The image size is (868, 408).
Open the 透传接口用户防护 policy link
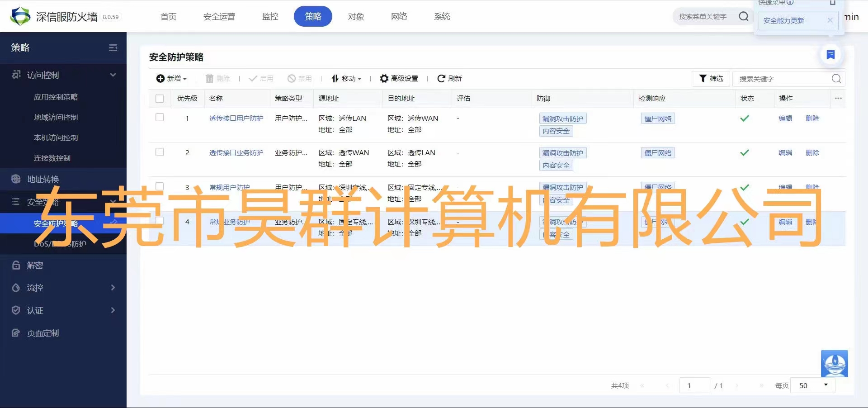236,119
